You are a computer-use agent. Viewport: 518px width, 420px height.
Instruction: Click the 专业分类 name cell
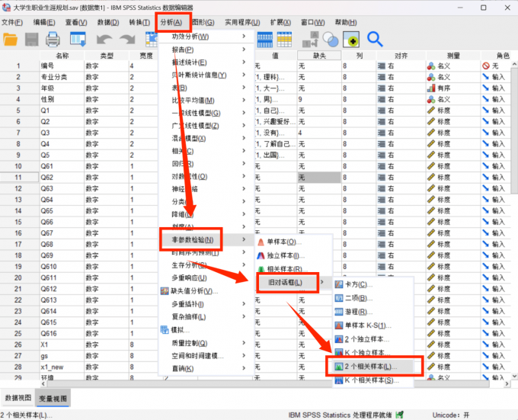click(x=62, y=77)
